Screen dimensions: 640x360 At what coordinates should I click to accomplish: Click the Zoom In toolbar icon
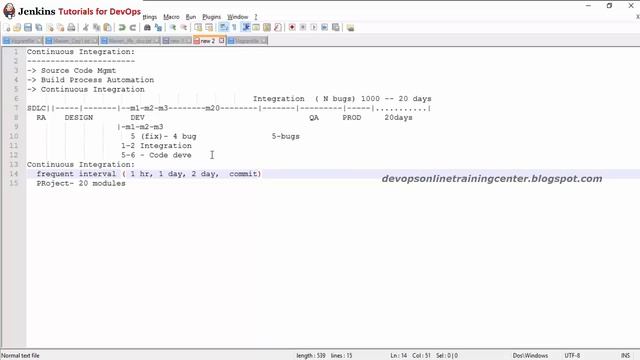coord(173,28)
